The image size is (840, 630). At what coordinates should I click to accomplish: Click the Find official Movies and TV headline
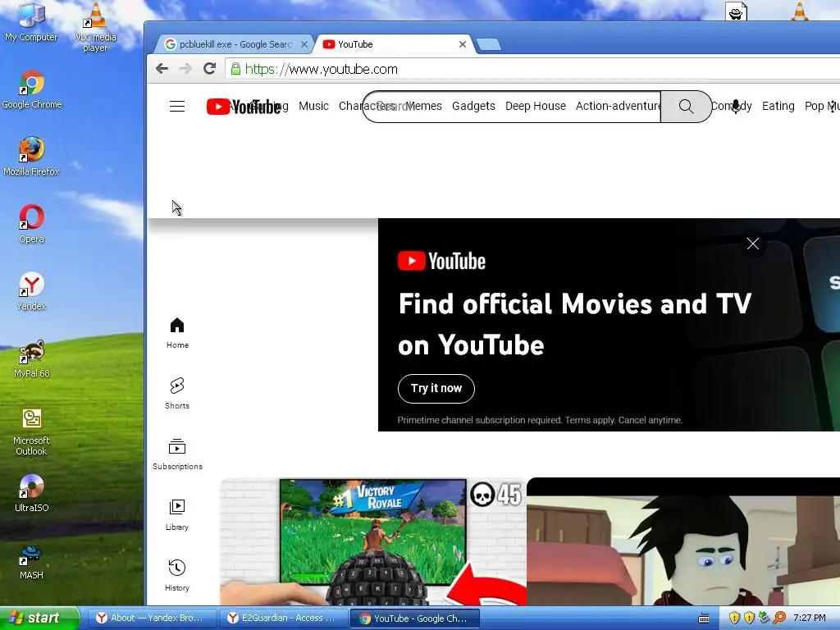point(575,325)
